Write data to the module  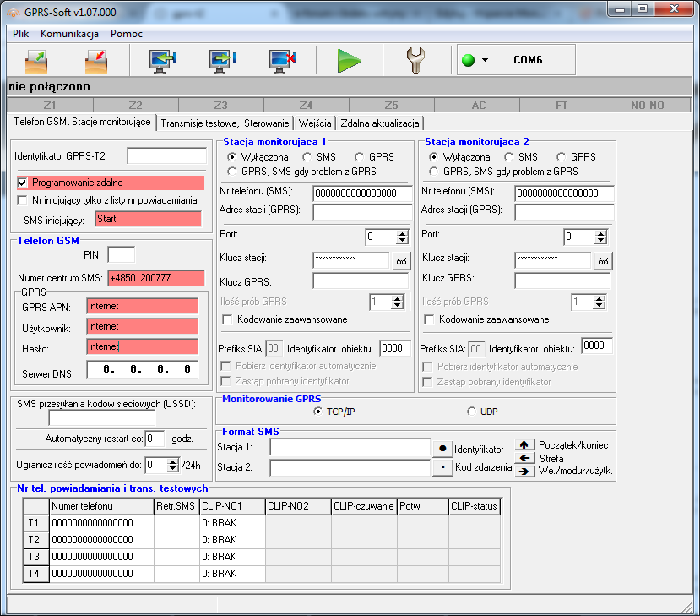pos(221,59)
